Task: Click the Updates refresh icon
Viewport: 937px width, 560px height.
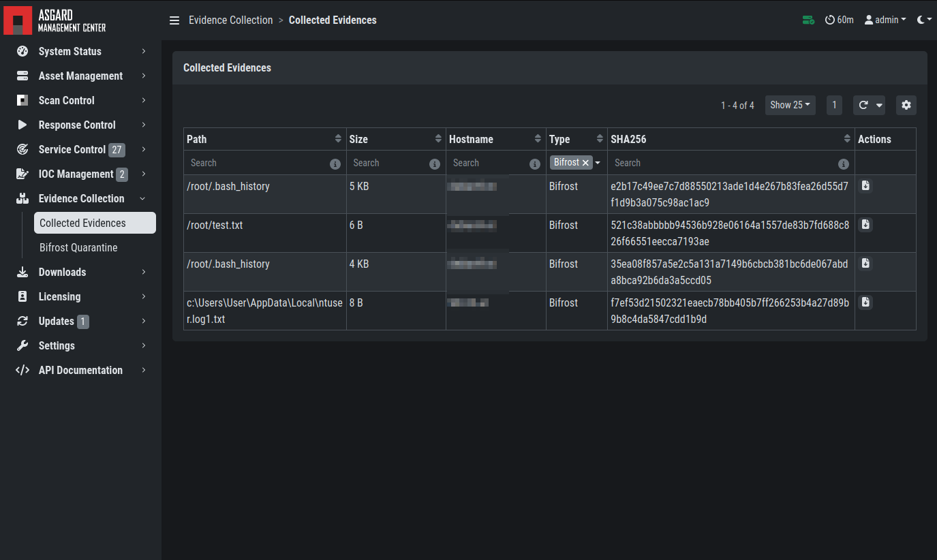Action: coord(22,321)
